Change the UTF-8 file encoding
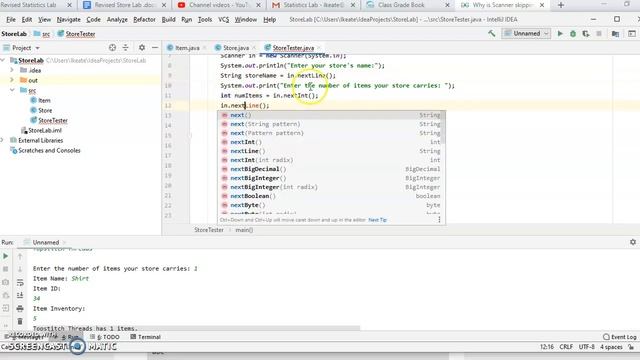 pos(587,347)
